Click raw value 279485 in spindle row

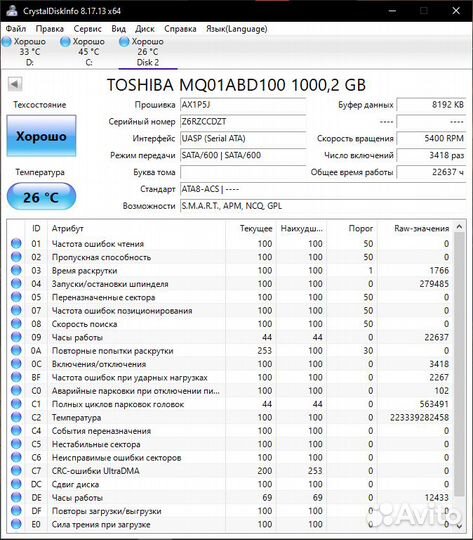coord(434,284)
